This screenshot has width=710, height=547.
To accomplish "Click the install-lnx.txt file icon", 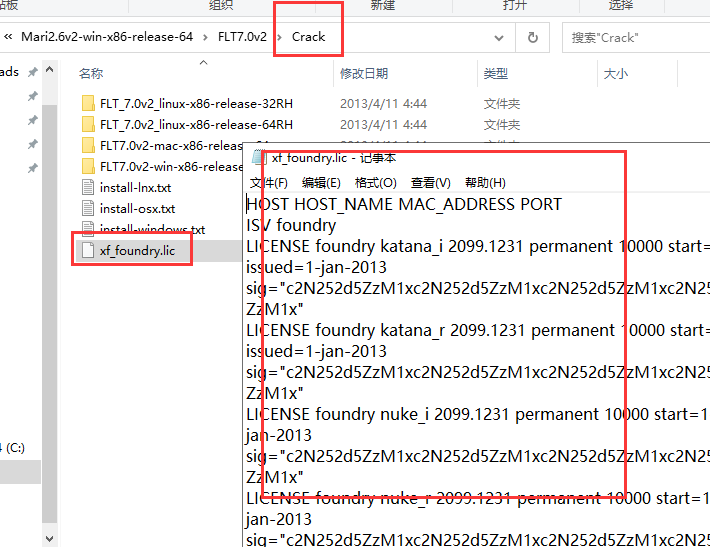I will tap(88, 188).
